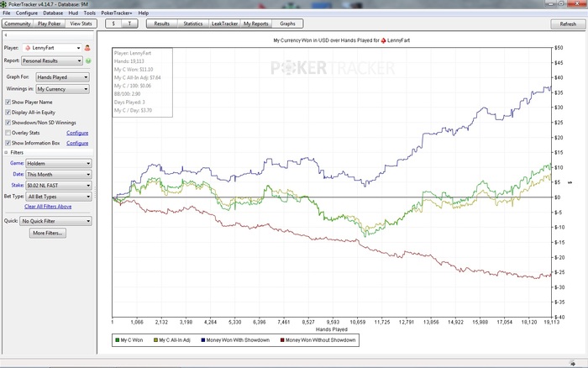Open the Help menu
Screen dimensions: 588x368
[144, 13]
